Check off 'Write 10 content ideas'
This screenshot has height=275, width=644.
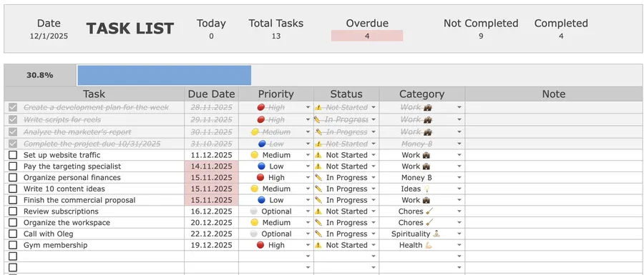(13, 189)
